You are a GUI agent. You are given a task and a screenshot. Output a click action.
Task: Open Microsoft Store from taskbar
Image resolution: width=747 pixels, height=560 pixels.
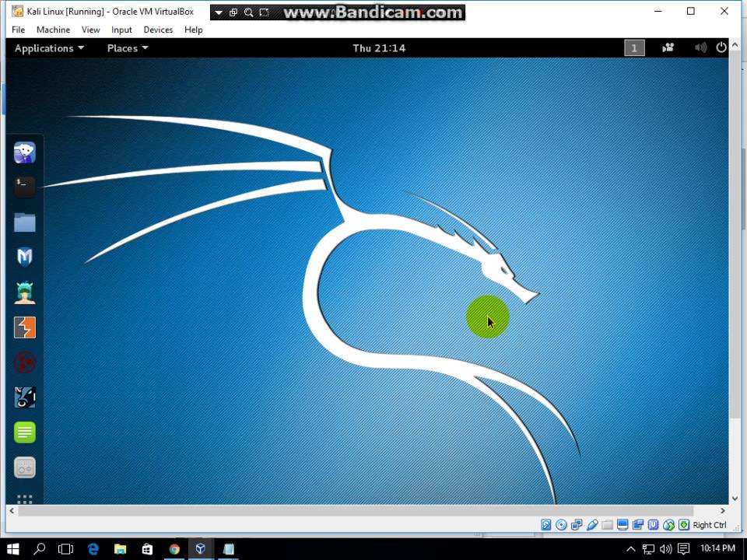coord(147,549)
